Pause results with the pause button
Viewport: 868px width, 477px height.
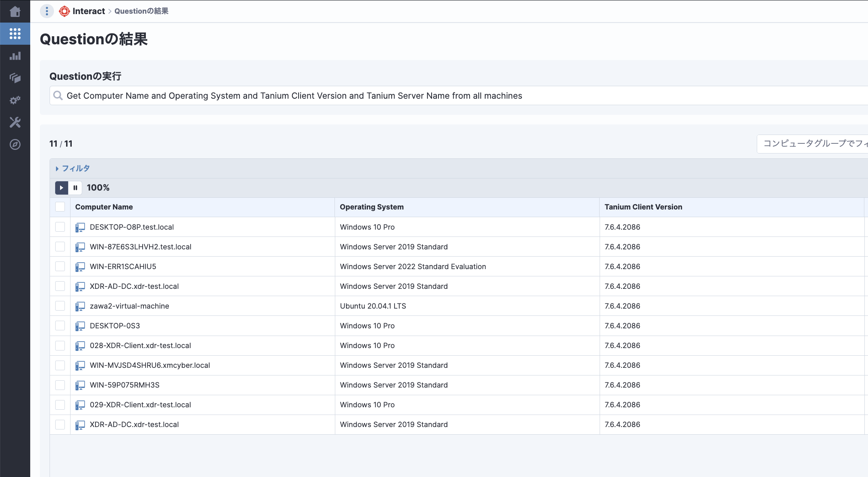click(x=75, y=188)
